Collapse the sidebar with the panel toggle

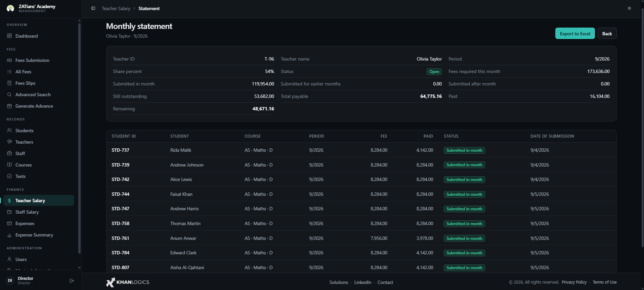[93, 8]
